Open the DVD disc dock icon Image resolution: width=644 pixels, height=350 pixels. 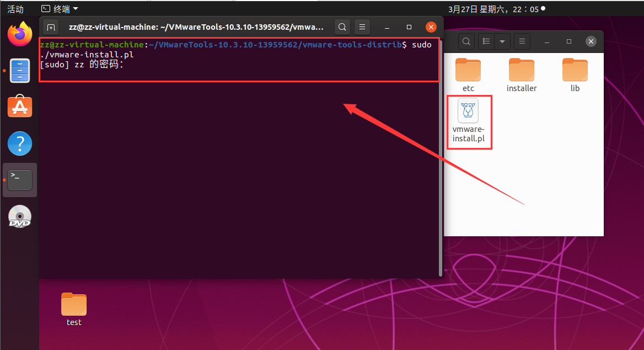tap(20, 216)
